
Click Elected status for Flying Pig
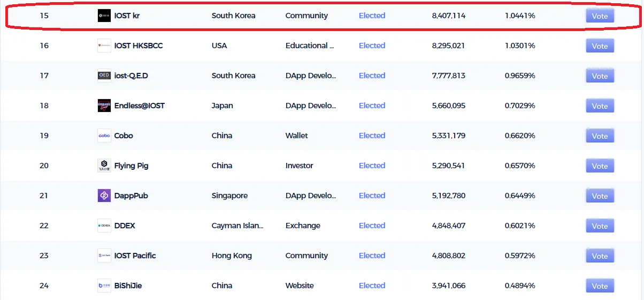(x=372, y=166)
